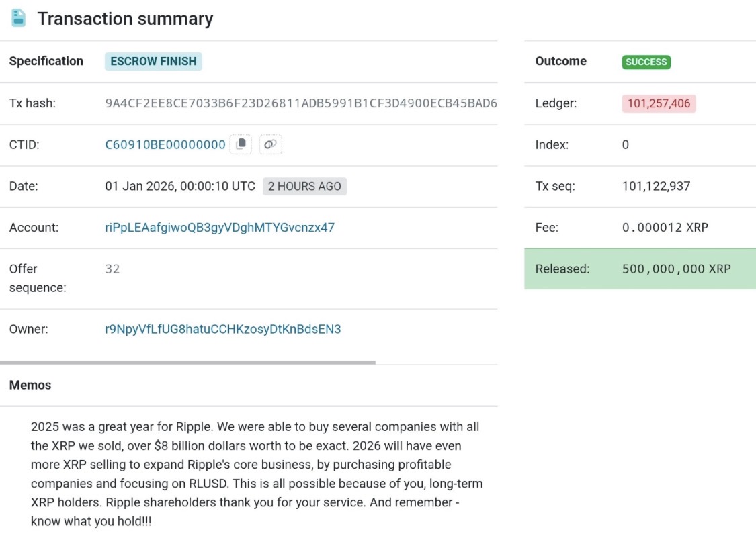Open account riPpLEAafgiwoQB3gyVDghMTYGvcnzx47

pyautogui.click(x=220, y=228)
